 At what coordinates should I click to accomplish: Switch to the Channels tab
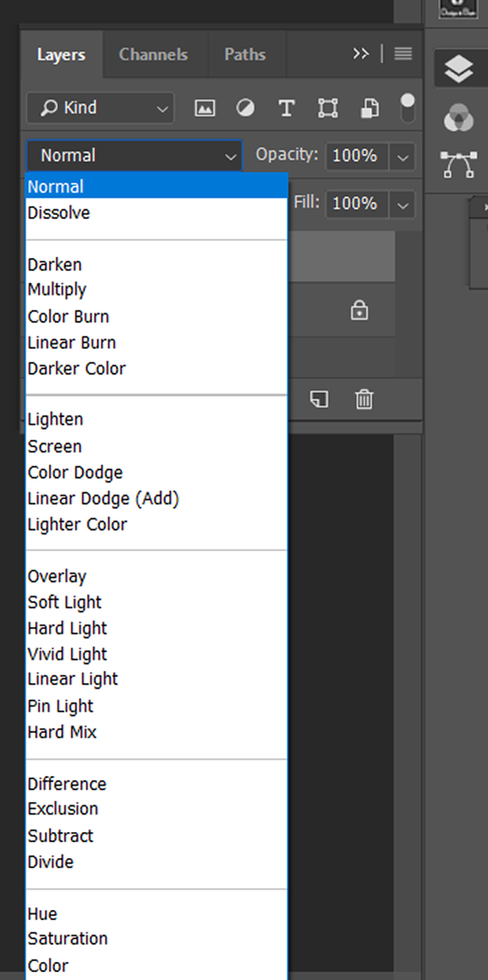tap(153, 54)
